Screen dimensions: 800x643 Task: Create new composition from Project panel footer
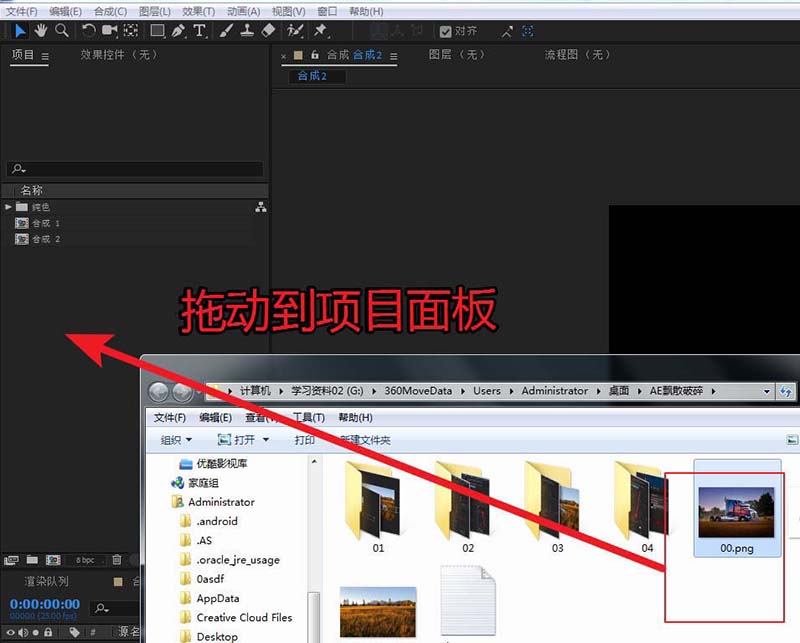click(x=53, y=560)
